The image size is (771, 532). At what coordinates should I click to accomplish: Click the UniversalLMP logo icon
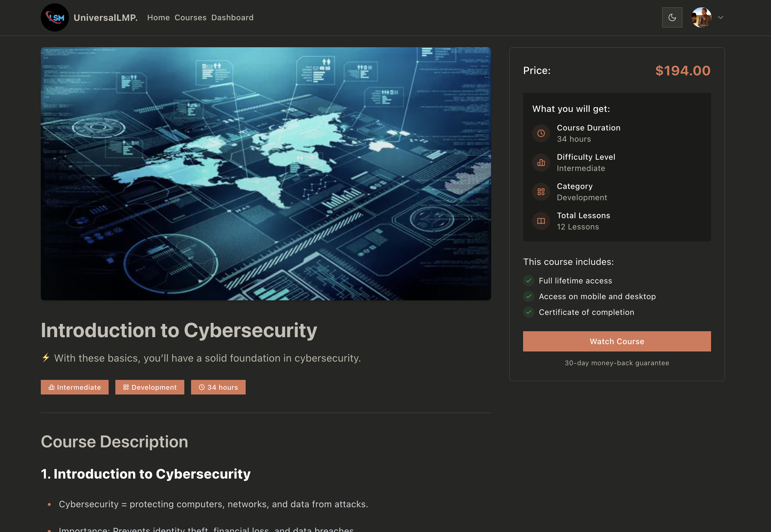coord(55,17)
